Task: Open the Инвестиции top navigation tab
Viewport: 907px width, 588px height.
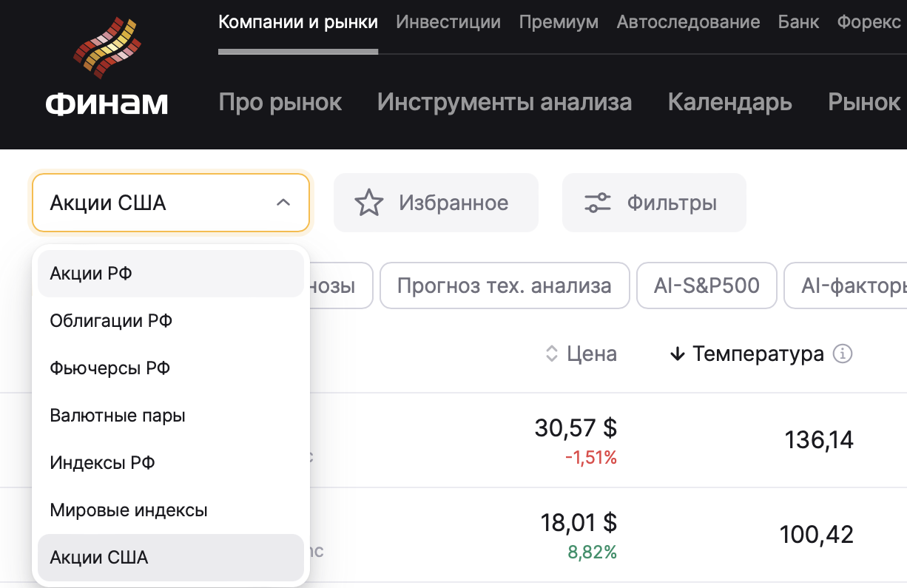Action: pyautogui.click(x=448, y=22)
